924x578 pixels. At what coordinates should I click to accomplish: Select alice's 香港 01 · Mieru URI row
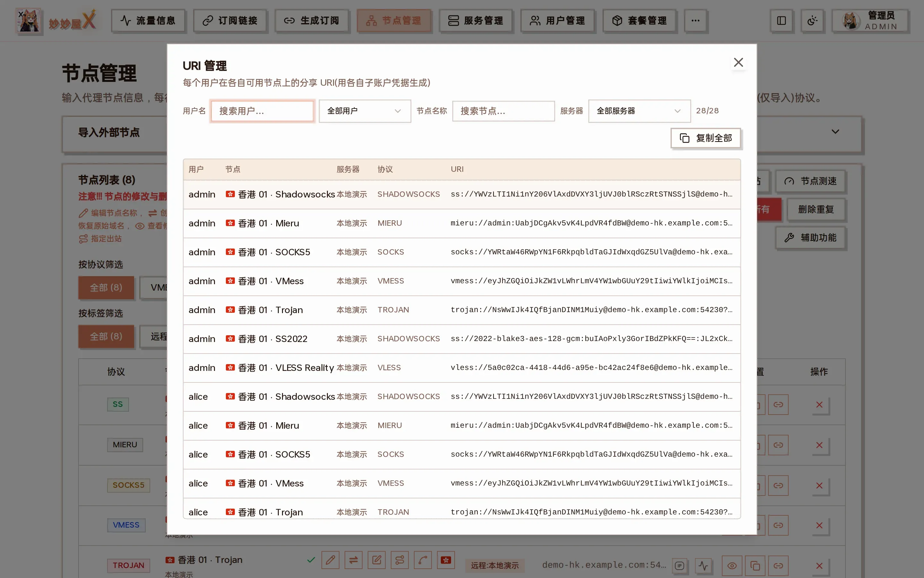pos(462,426)
